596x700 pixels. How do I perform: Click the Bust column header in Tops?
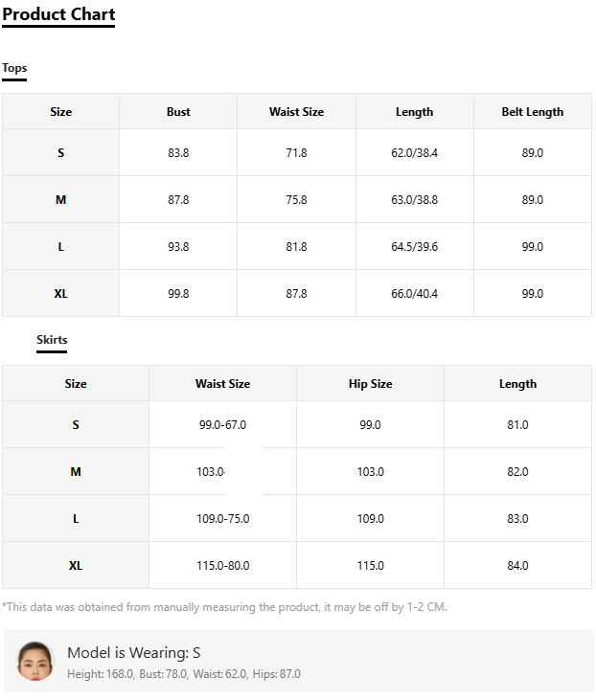[x=178, y=112]
